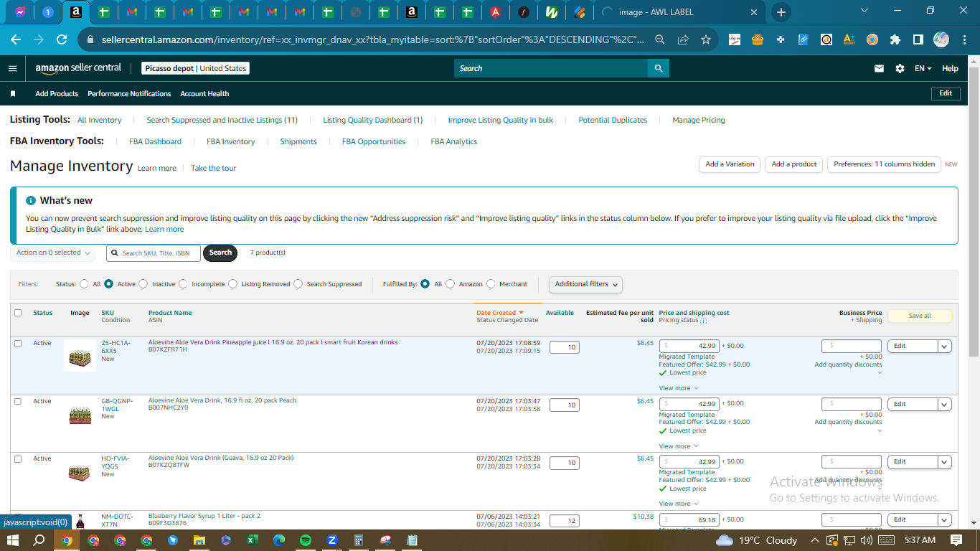
Task: Expand the Additional filters dropdown
Action: tap(585, 284)
